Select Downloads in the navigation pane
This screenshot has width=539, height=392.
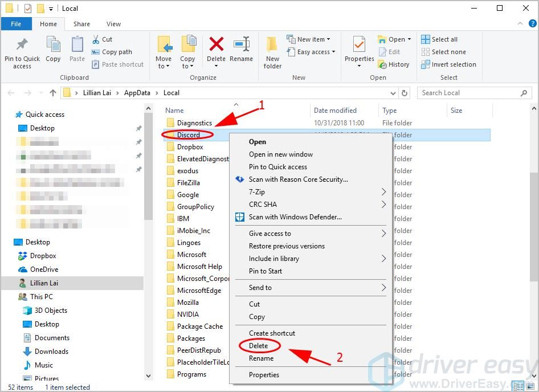[51, 352]
